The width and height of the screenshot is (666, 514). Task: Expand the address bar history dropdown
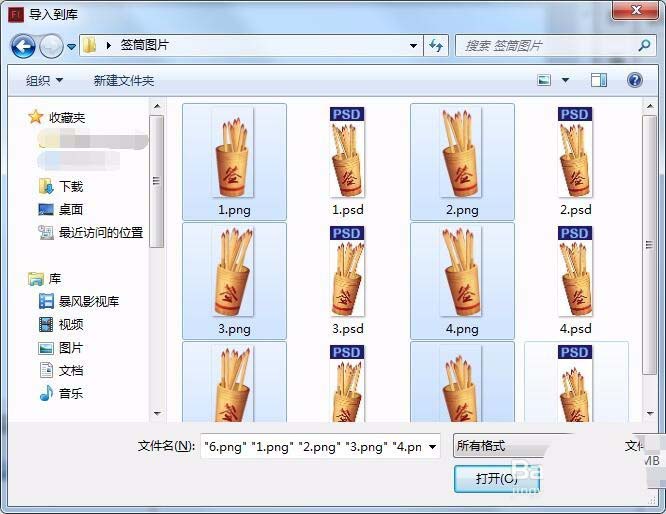(x=413, y=45)
